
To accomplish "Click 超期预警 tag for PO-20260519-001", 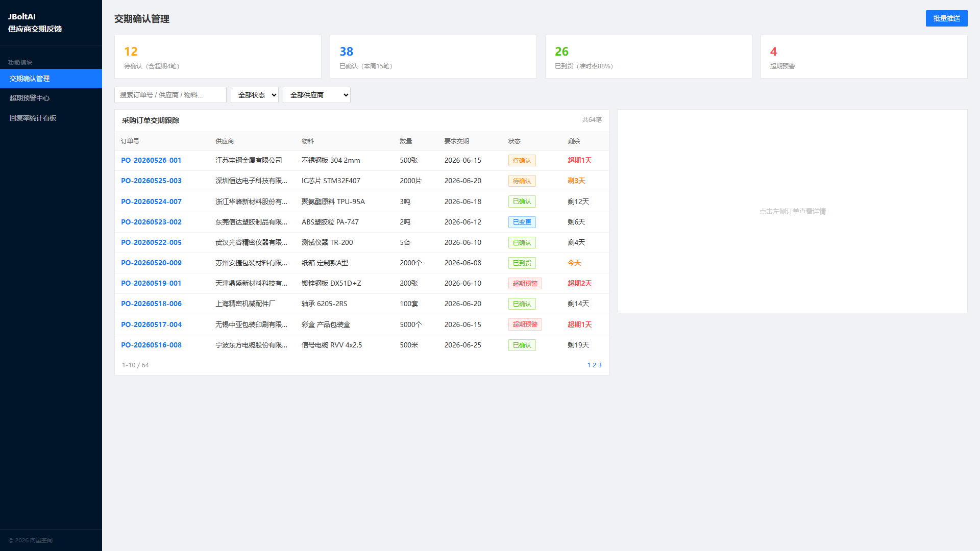I will (x=525, y=284).
